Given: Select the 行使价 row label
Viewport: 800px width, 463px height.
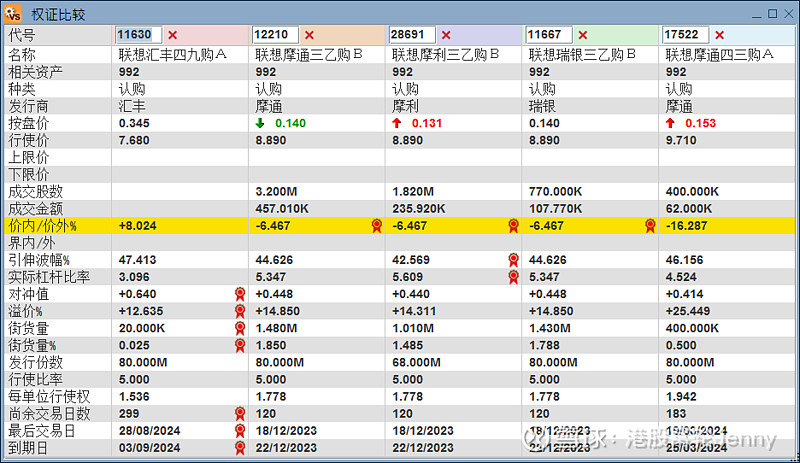Looking at the screenshot, I should (x=29, y=140).
